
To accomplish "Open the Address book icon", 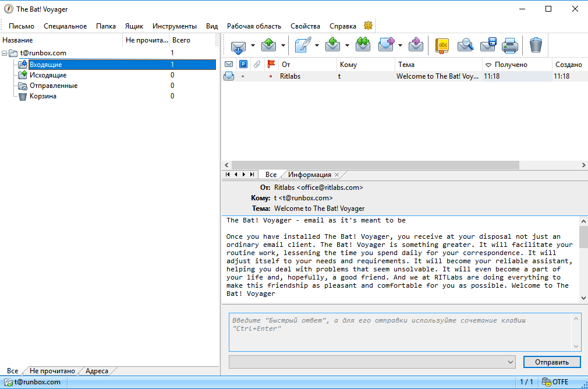I will [442, 45].
